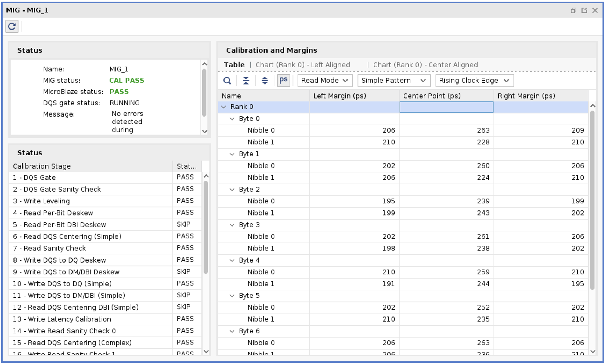Click the Refresh icon below the title bar
The width and height of the screenshot is (607, 364).
(12, 27)
